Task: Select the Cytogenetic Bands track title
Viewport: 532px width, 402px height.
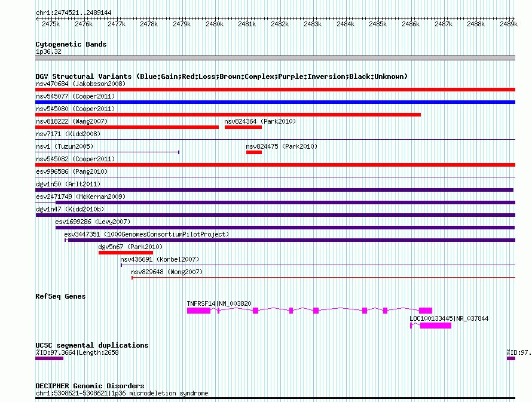Action: (x=71, y=44)
